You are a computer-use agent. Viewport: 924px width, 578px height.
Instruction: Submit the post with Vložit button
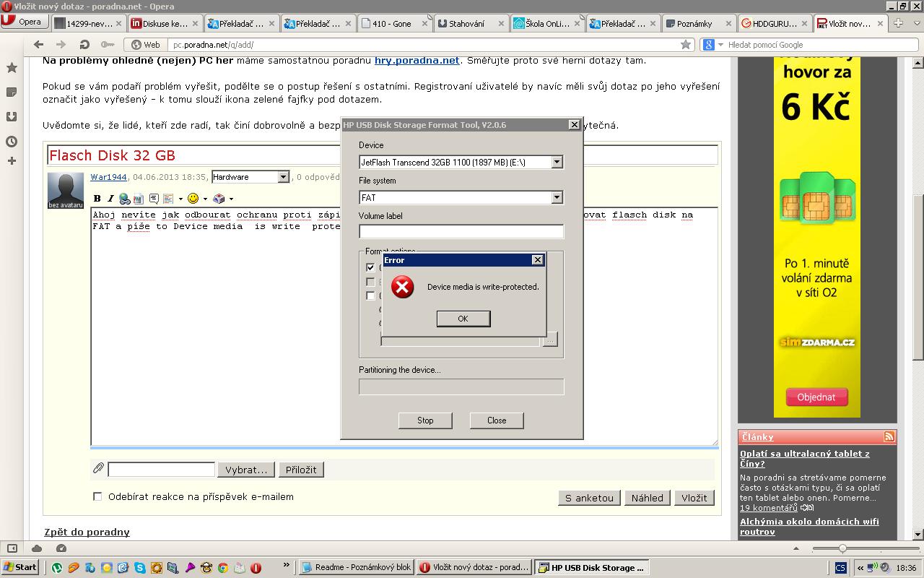point(694,498)
